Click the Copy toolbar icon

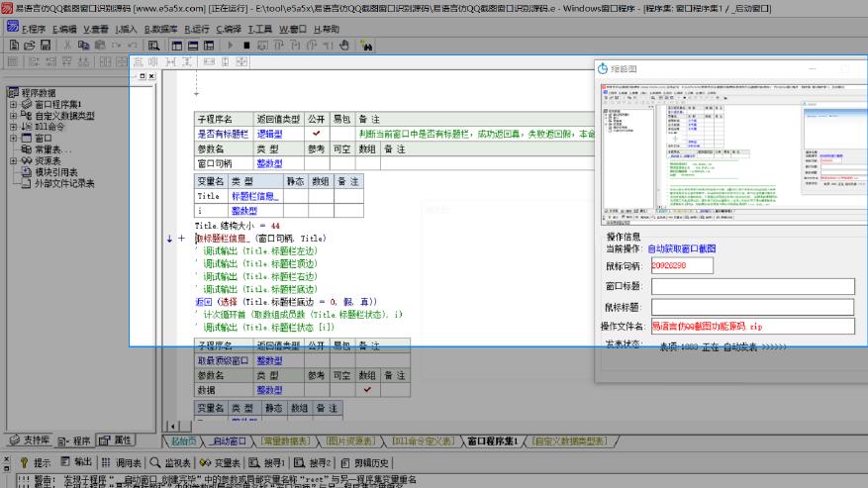(x=83, y=45)
